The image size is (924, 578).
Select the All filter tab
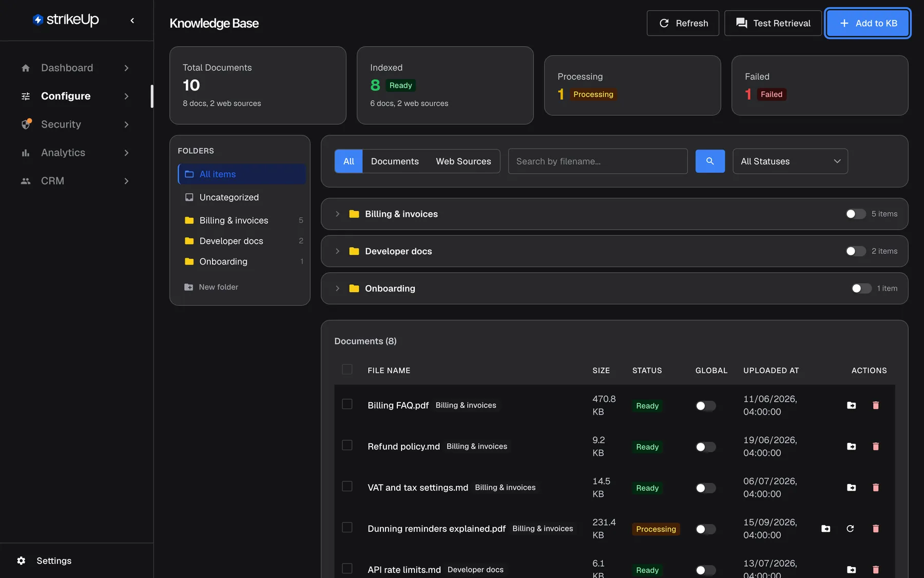coord(349,161)
